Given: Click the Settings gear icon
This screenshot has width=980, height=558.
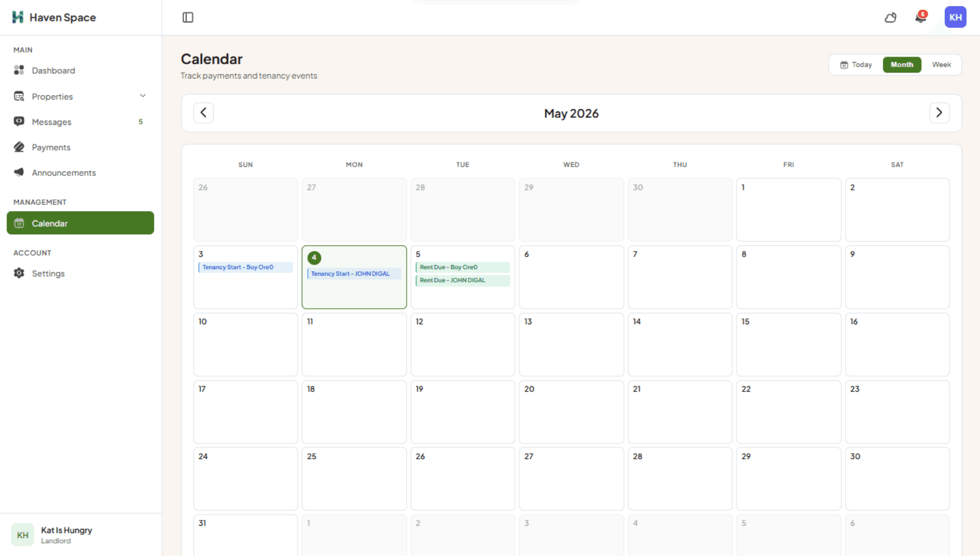Looking at the screenshot, I should 19,273.
